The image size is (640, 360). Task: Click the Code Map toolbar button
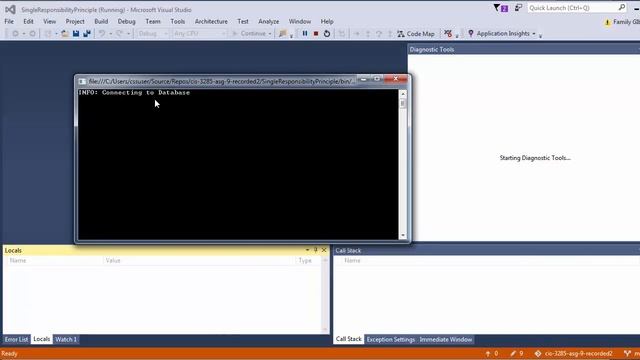click(416, 34)
